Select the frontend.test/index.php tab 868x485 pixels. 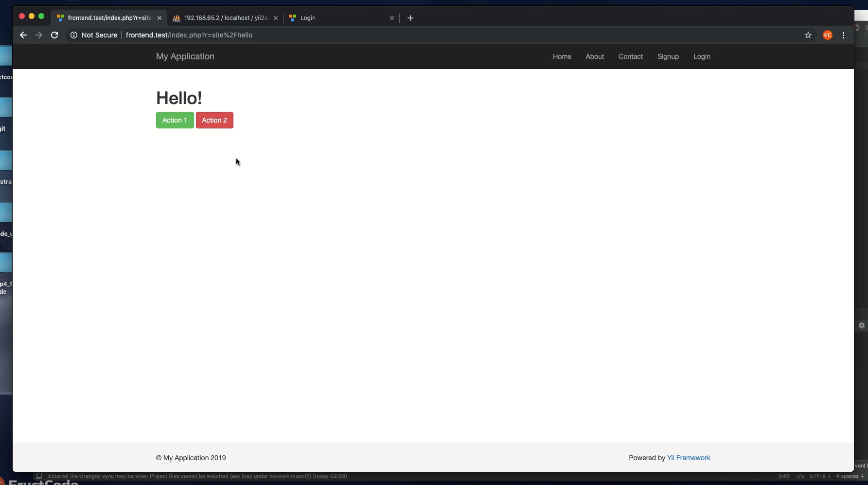coord(108,18)
